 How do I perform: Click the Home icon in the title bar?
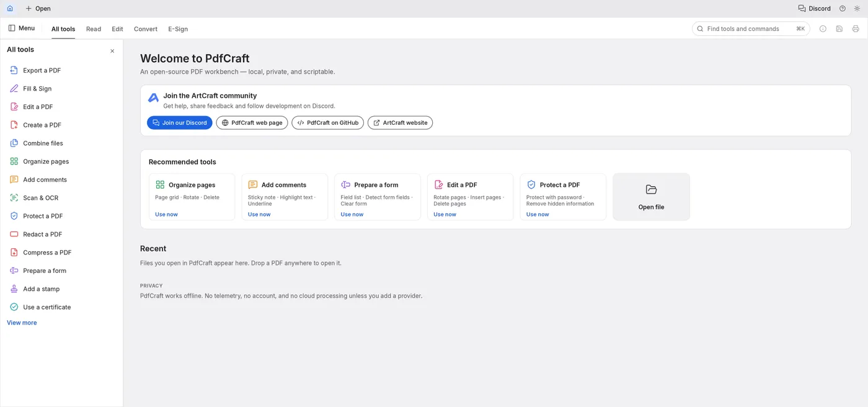[x=10, y=9]
